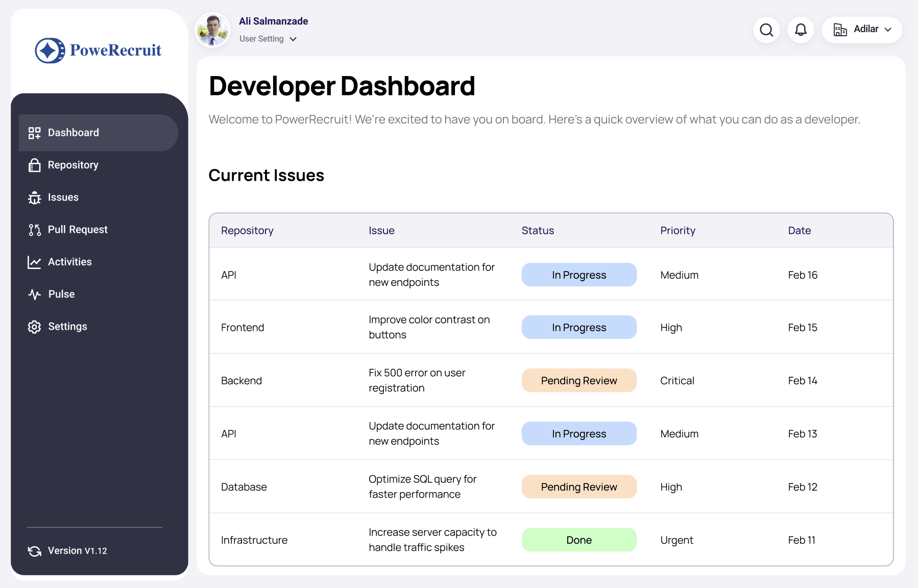The height and width of the screenshot is (588, 918).
Task: Click the Issues bug icon
Action: click(x=34, y=198)
